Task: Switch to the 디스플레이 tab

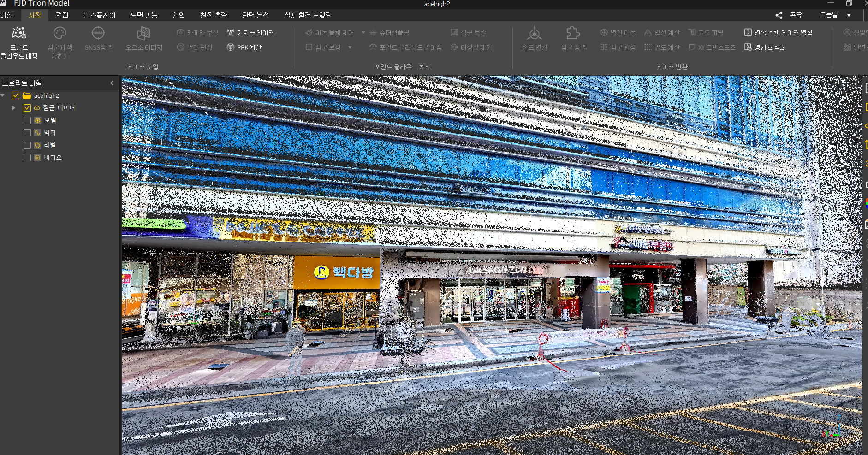Action: click(x=100, y=15)
